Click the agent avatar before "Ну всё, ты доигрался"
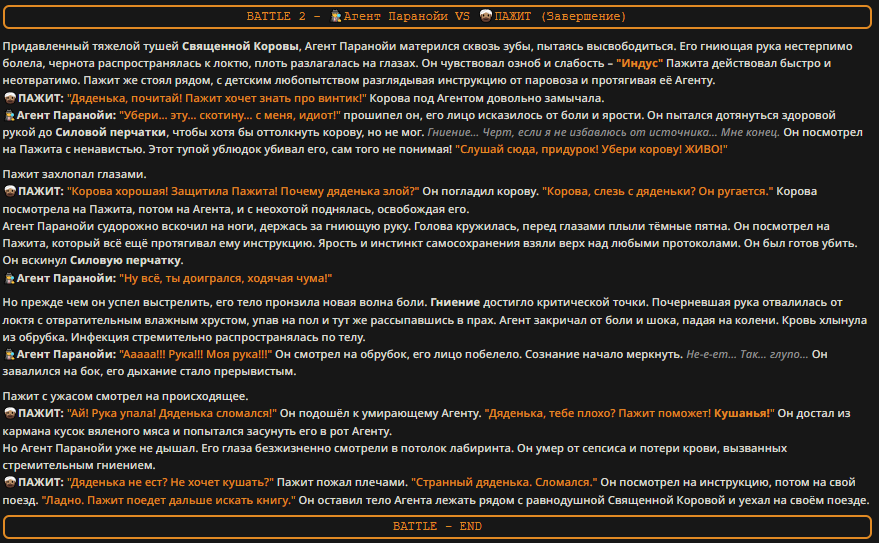Image resolution: width=879 pixels, height=543 pixels. (x=10, y=279)
